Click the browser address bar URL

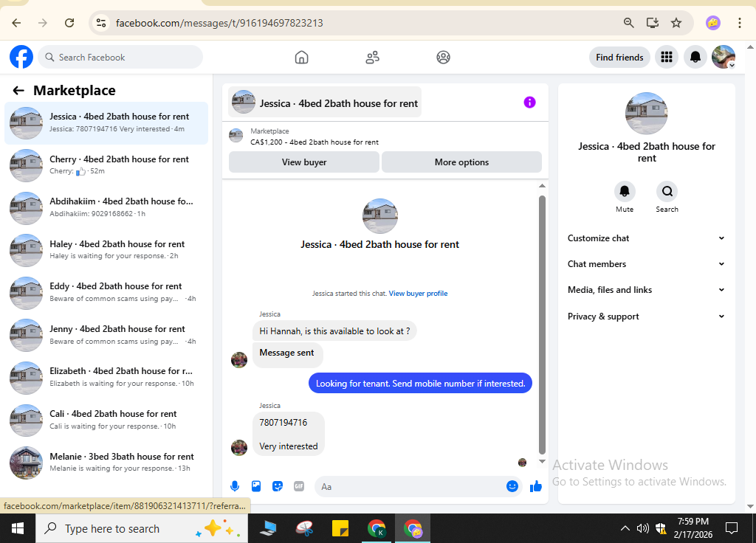pyautogui.click(x=219, y=23)
